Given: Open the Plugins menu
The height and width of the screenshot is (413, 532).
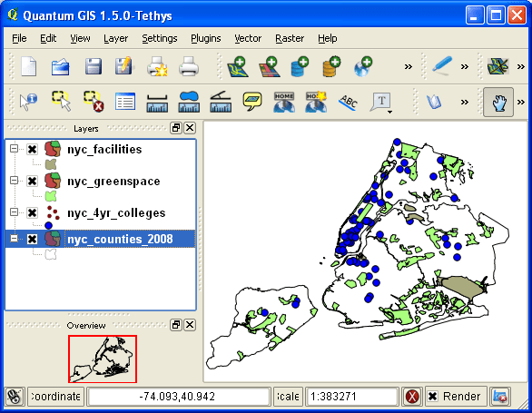Looking at the screenshot, I should [205, 38].
